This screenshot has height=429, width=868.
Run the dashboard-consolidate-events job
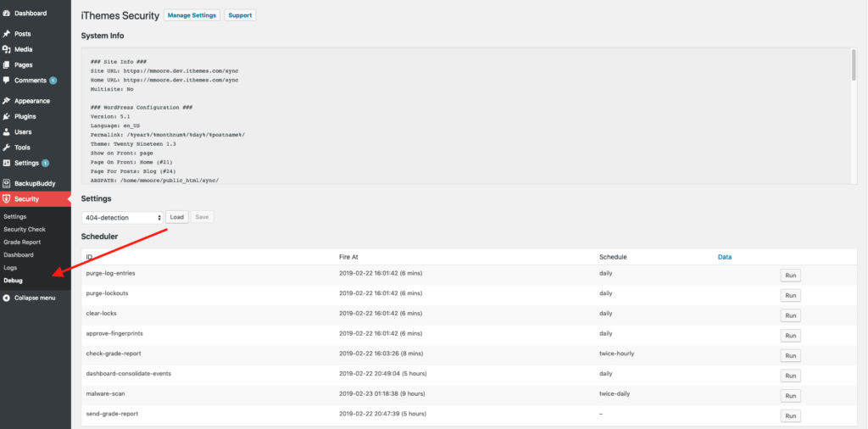(x=791, y=376)
